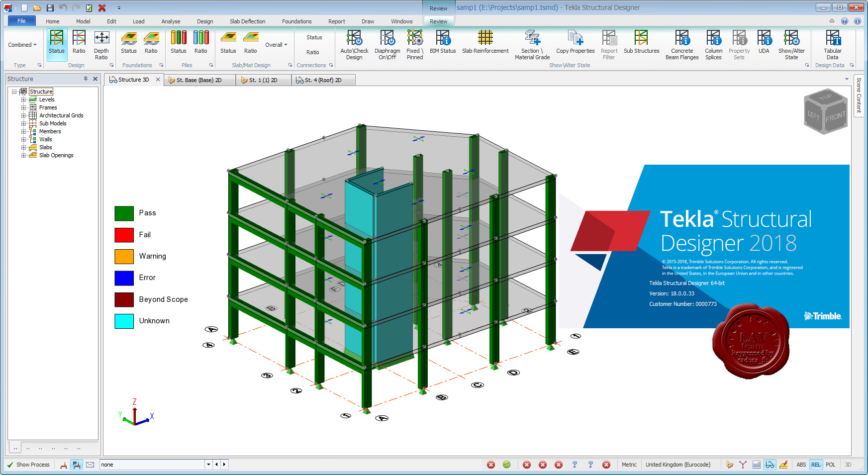868x475 pixels.
Task: Open Section \ Material Grade review
Action: 532,45
